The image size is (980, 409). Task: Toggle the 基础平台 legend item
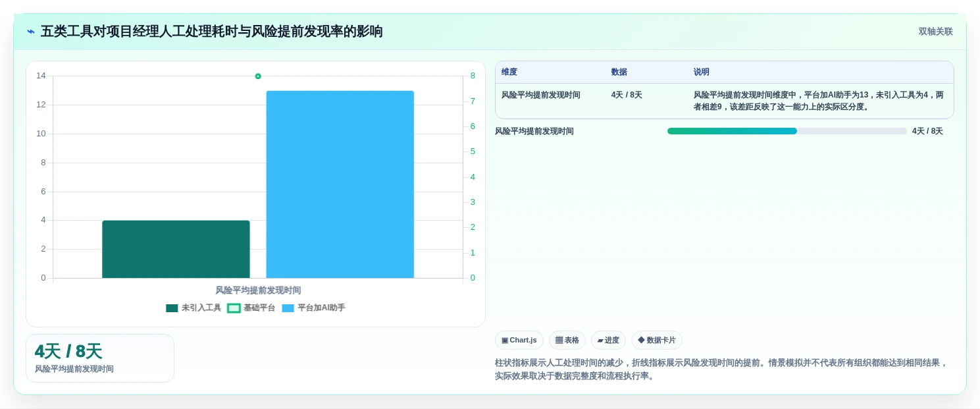coord(251,308)
